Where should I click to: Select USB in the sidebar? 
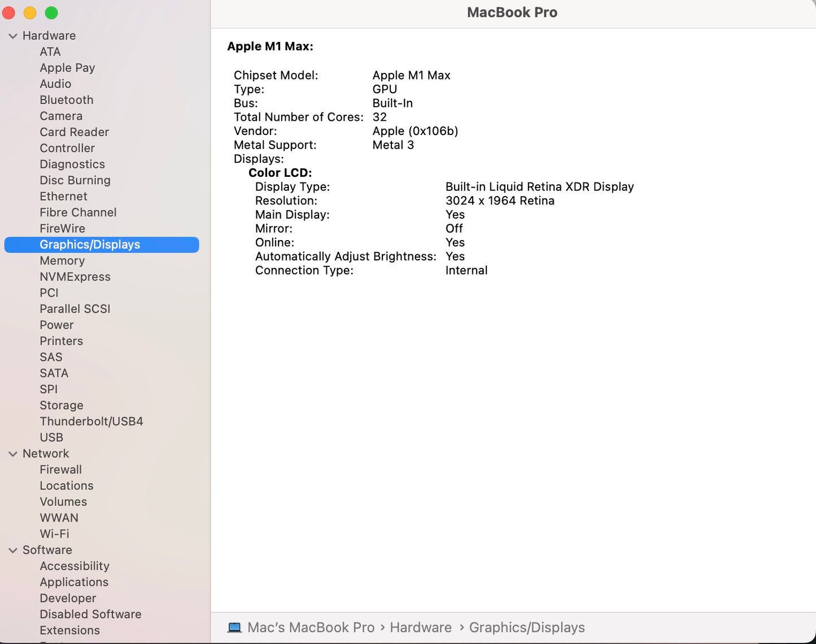coord(51,438)
